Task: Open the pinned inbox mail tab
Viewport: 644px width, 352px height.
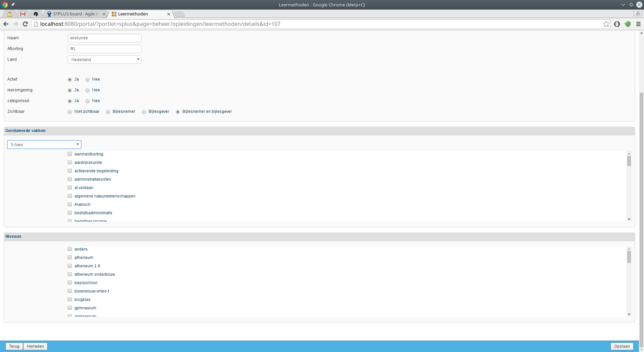Action: point(10,14)
